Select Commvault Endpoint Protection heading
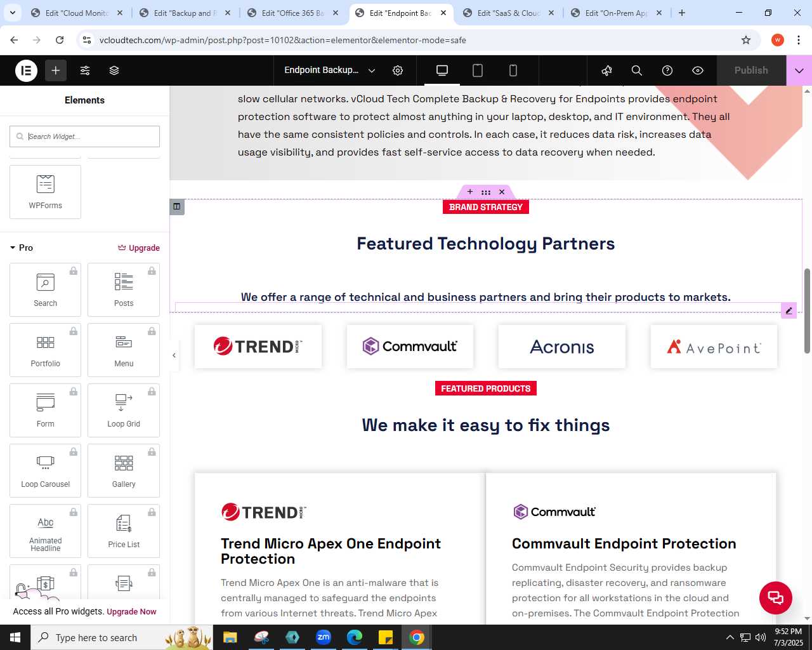This screenshot has width=812, height=650. point(624,544)
